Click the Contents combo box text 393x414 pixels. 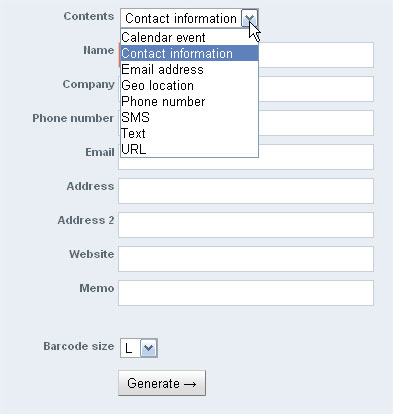[x=181, y=18]
